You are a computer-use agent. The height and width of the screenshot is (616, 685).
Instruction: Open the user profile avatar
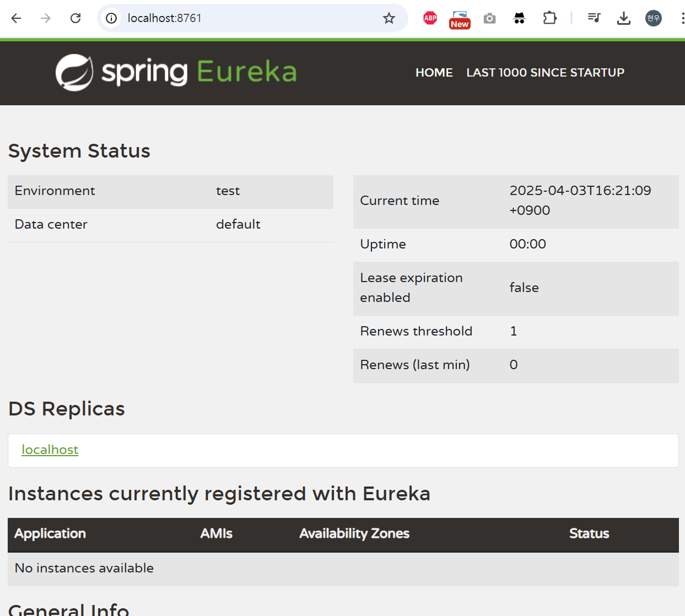[x=654, y=18]
